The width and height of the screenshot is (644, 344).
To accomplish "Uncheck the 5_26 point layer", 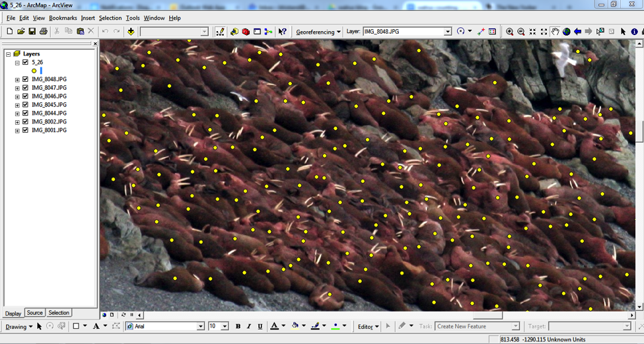I will coord(26,63).
